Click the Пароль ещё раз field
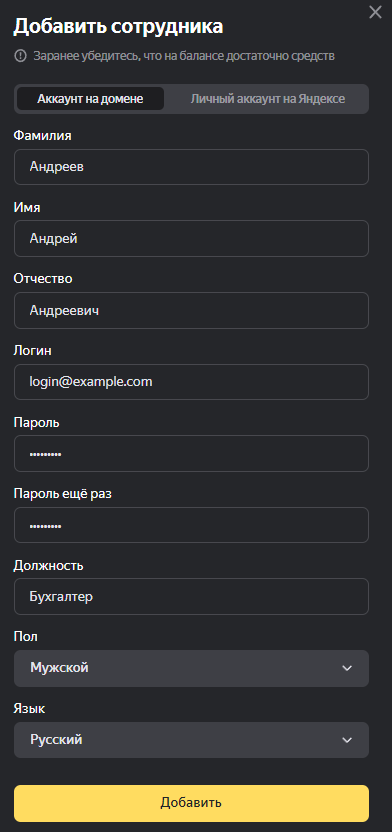This screenshot has width=392, height=832. click(191, 525)
